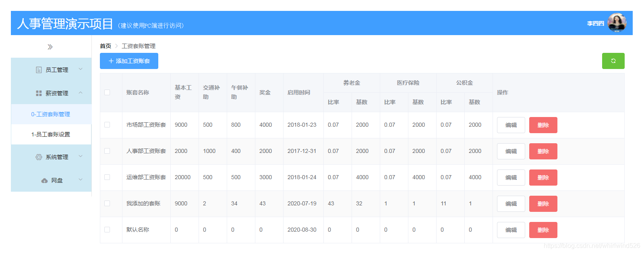Screen dimensions: 644x253
Task: Collapse the 薪资管理 menu chevron
Action: [81, 93]
